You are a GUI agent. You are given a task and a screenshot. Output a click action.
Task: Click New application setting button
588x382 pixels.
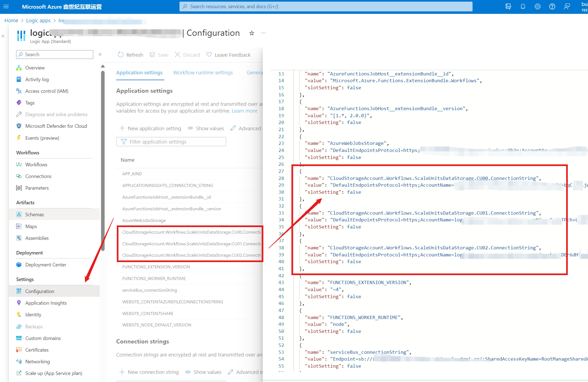[150, 128]
